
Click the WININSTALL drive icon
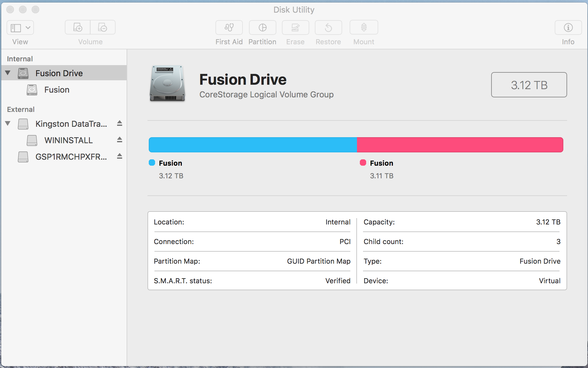click(x=32, y=140)
